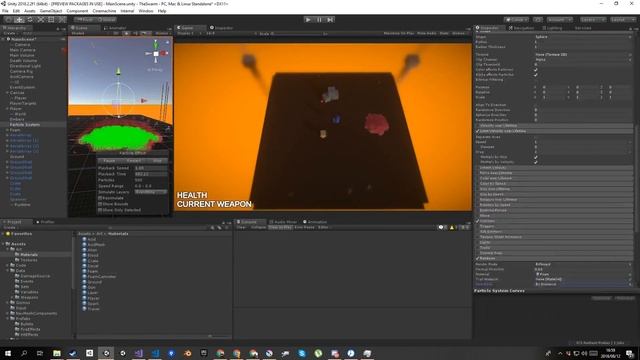Viewport: 640px width, 360px height.
Task: Click the Playback Speed field
Action: 151,168
